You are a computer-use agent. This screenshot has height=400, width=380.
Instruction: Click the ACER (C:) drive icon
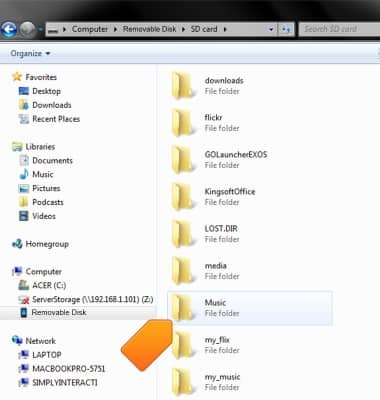pyautogui.click(x=24, y=285)
